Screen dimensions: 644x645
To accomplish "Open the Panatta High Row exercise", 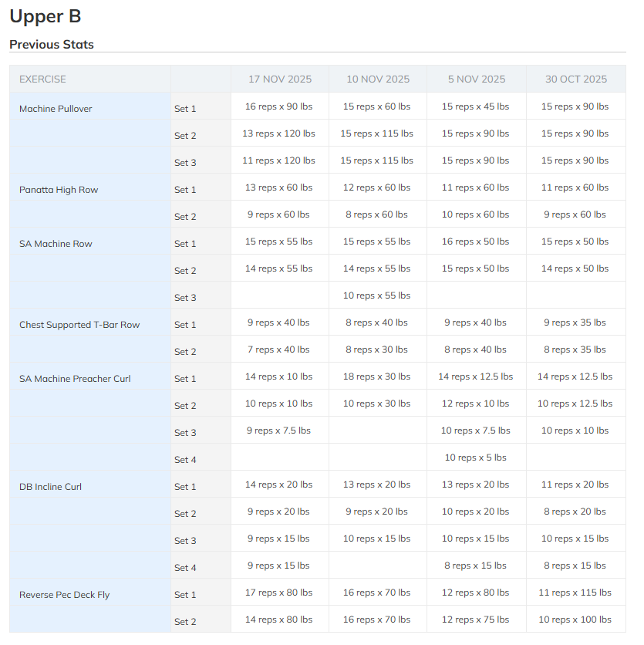I will pos(59,190).
